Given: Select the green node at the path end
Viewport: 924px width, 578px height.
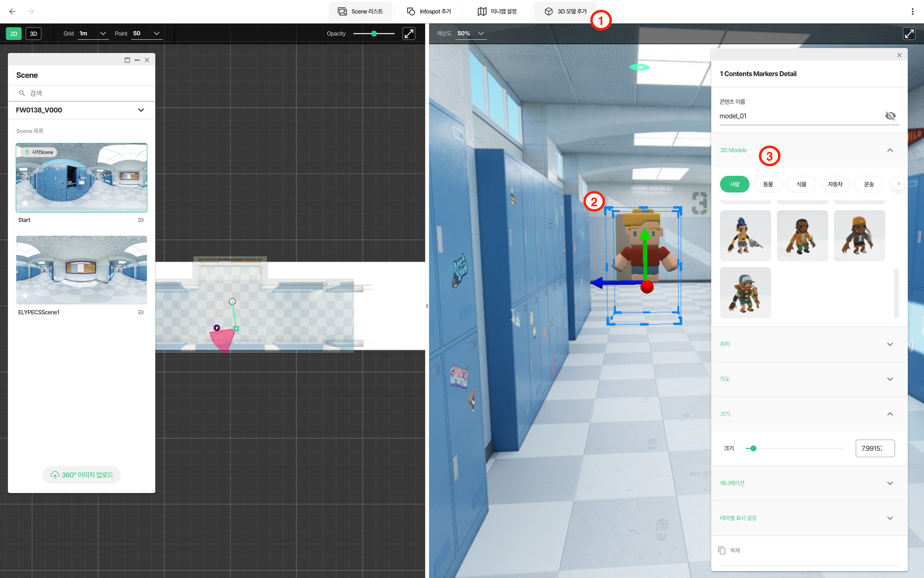Looking at the screenshot, I should tap(236, 328).
